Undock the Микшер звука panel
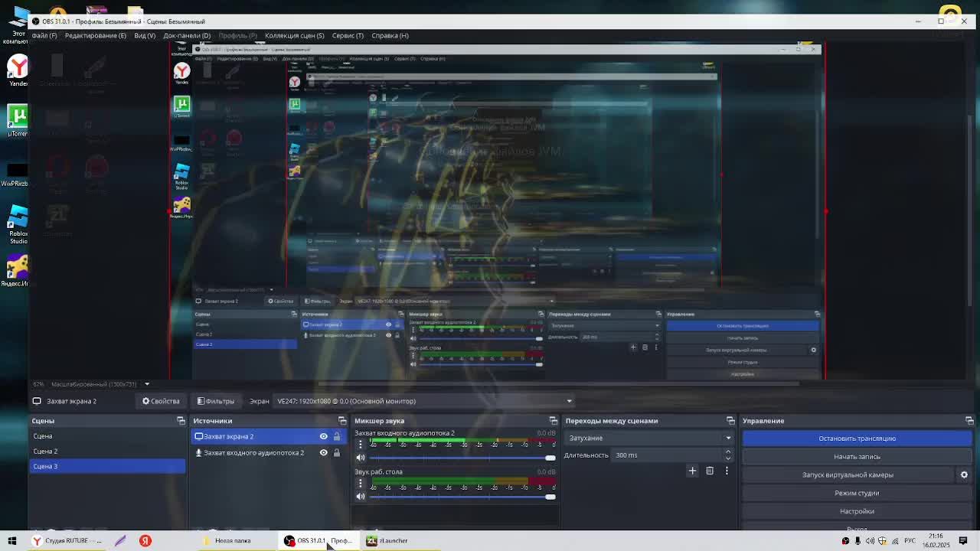The height and width of the screenshot is (551, 980). [x=554, y=421]
